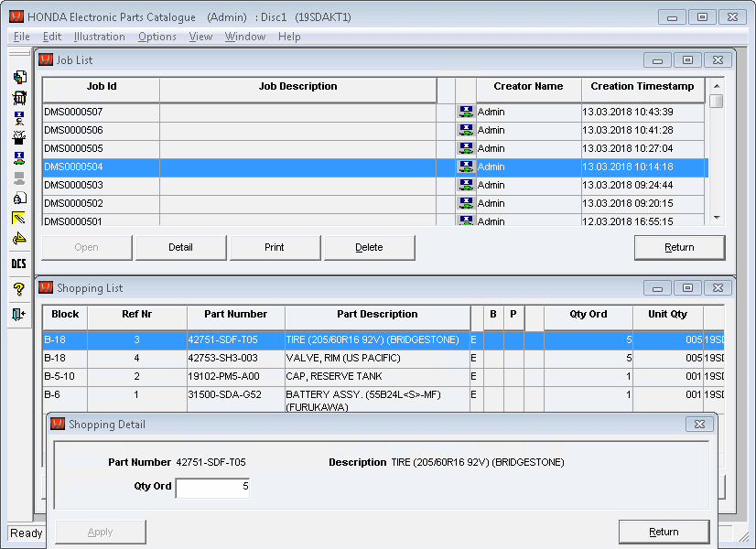Open the File menu
This screenshot has width=756, height=549.
pos(22,37)
